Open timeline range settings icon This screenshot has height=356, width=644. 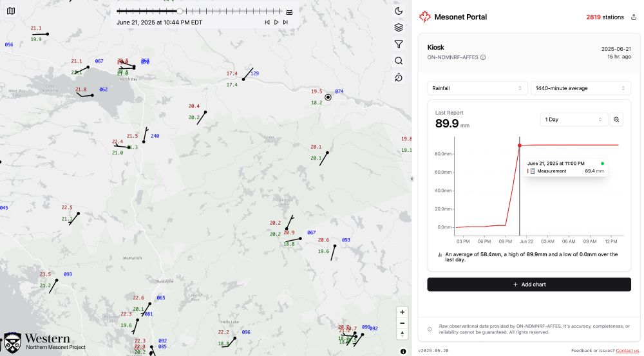[290, 12]
